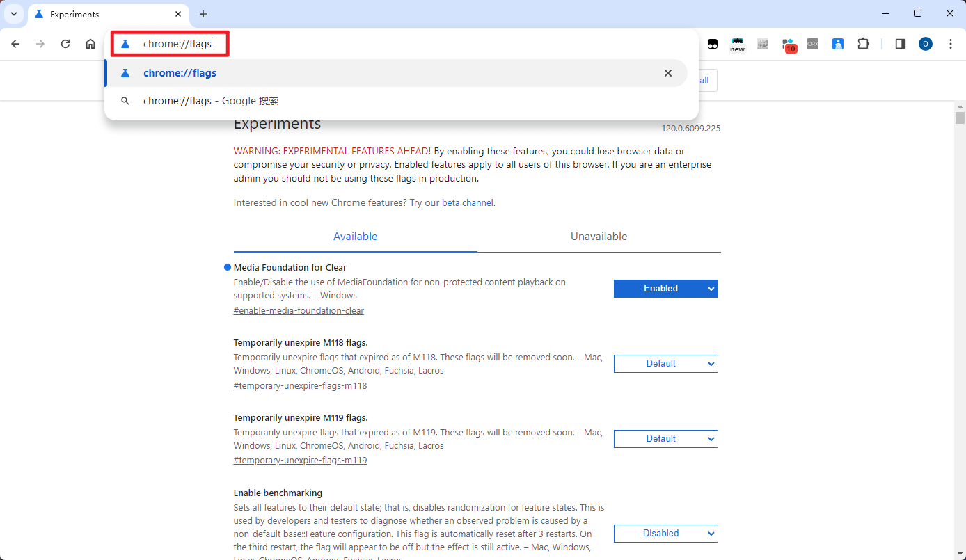The height and width of the screenshot is (560, 966).
Task: Select the Available tab
Action: tap(355, 237)
